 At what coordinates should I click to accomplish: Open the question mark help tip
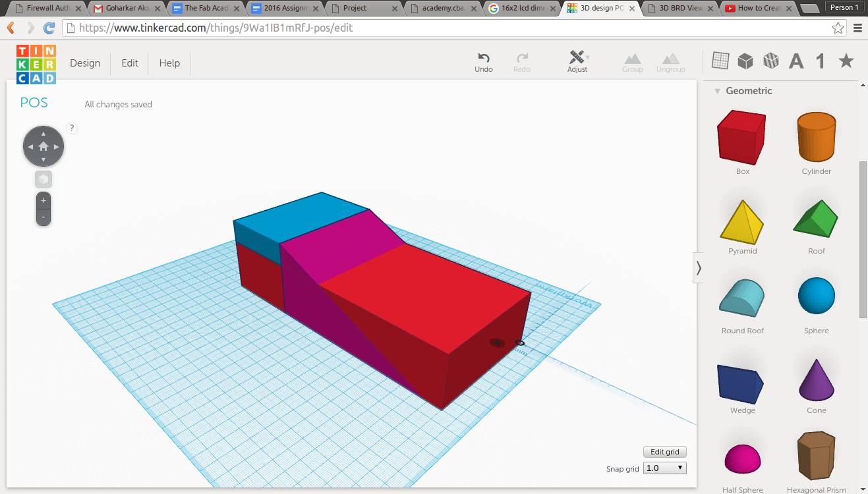coord(72,128)
